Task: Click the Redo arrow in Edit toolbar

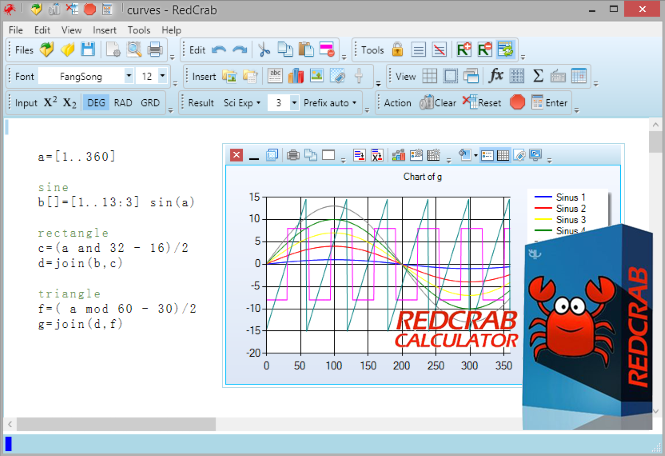Action: (x=240, y=50)
